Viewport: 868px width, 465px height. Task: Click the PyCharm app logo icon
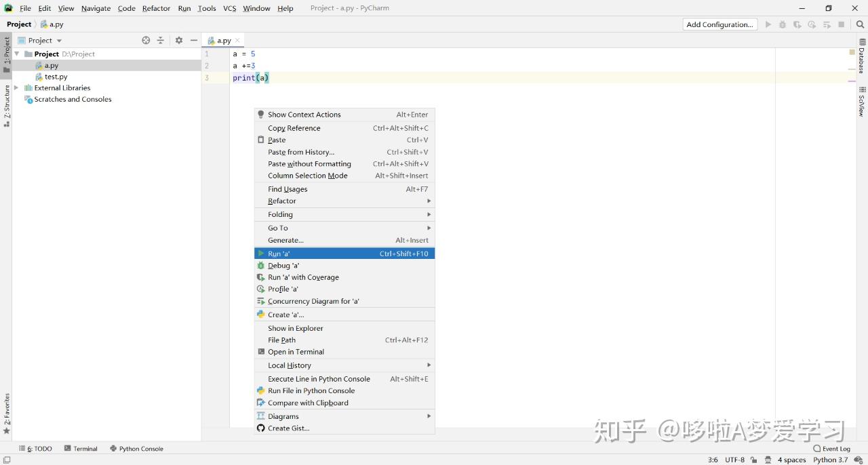coord(8,8)
